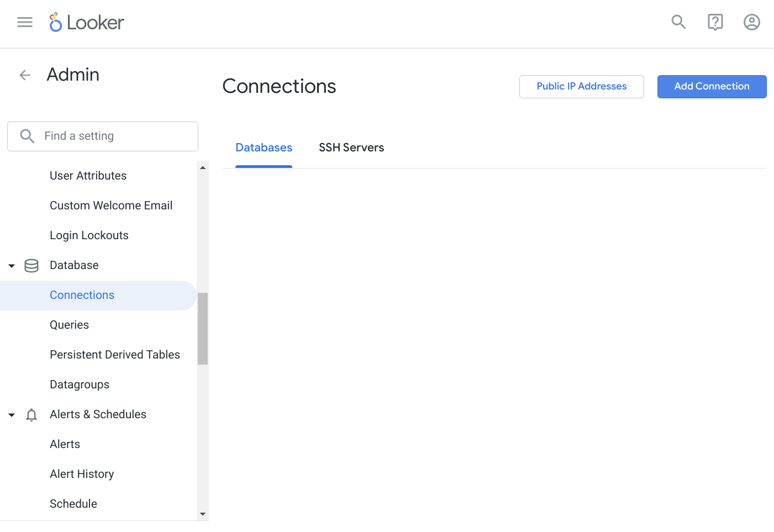Open the global search

(678, 22)
